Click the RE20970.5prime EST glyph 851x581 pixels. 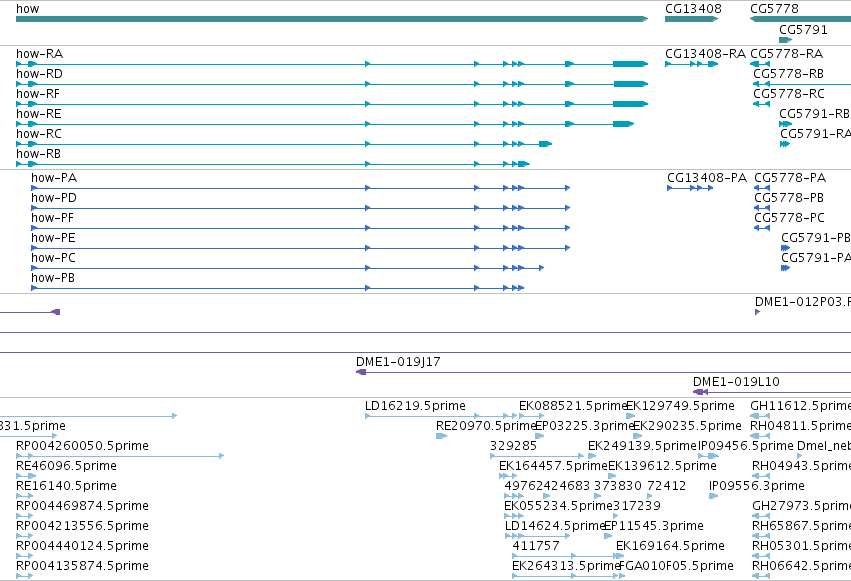[x=441, y=436]
